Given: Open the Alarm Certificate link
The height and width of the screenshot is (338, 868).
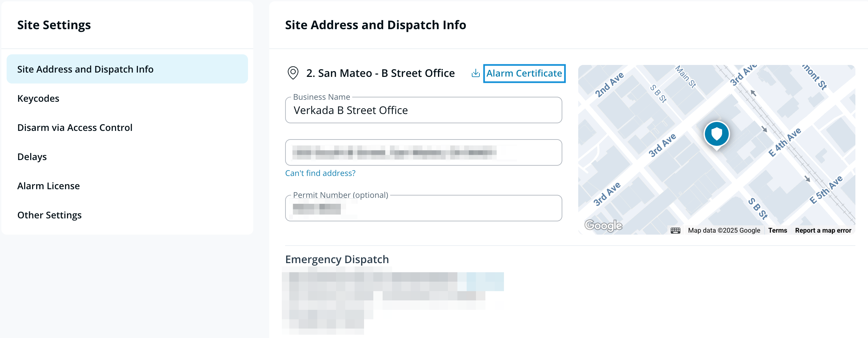Looking at the screenshot, I should (524, 73).
